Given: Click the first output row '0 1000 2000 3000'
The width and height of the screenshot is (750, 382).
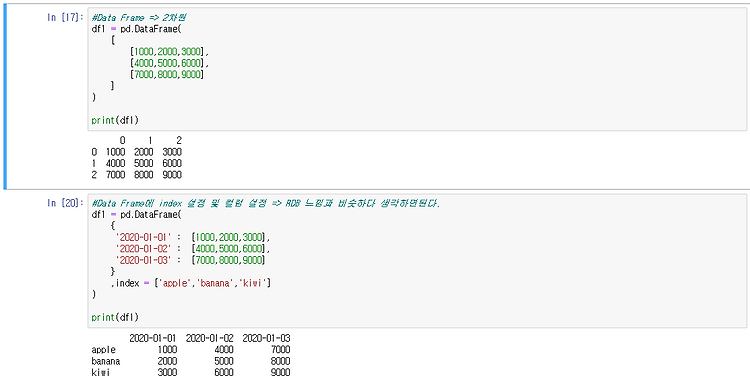Looking at the screenshot, I should pos(137,152).
